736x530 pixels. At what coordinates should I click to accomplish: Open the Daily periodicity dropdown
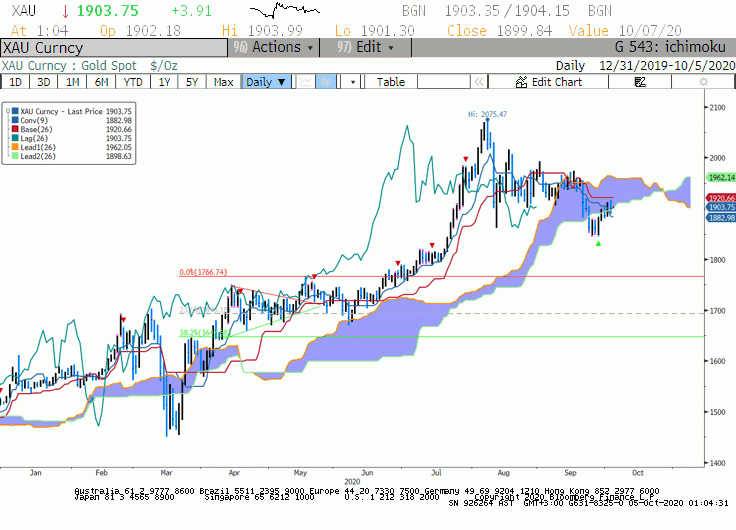(266, 82)
